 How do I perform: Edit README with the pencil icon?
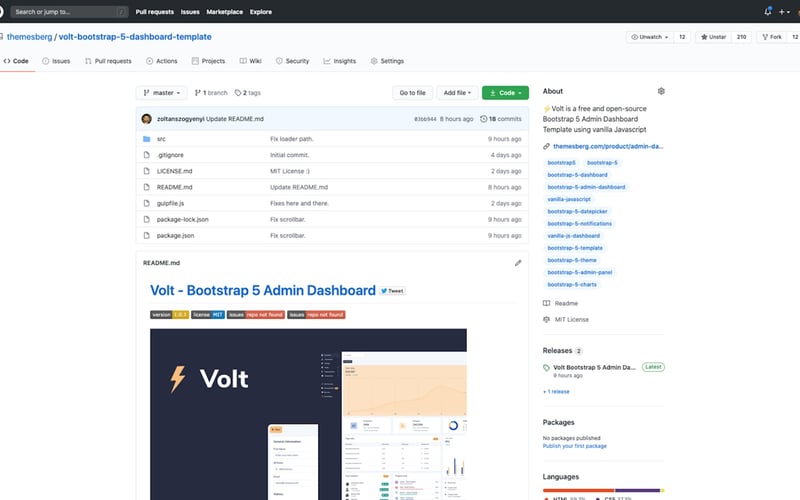pyautogui.click(x=518, y=263)
